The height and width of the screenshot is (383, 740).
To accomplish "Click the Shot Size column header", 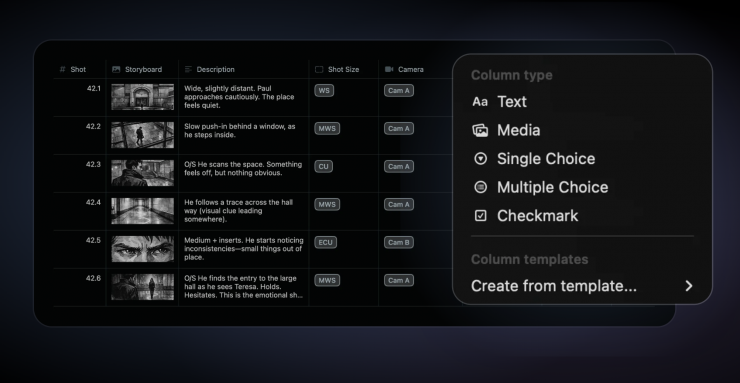I will (344, 69).
